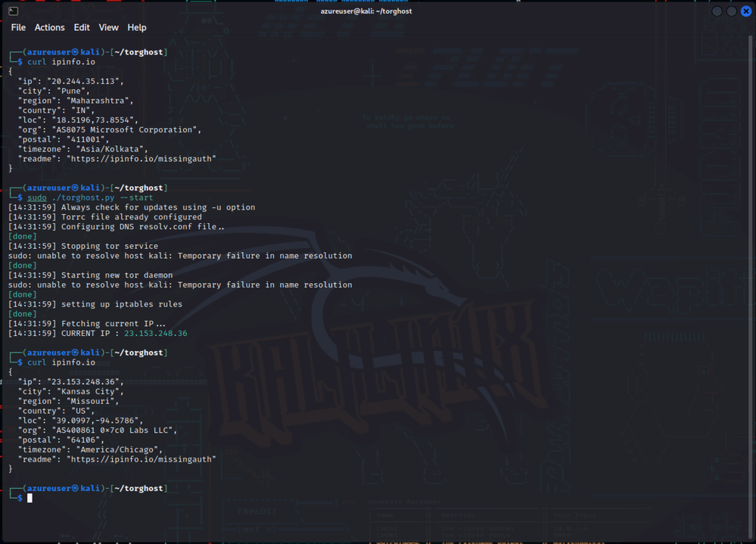The image size is (756, 544).
Task: Open the Actions menu
Action: pyautogui.click(x=49, y=27)
